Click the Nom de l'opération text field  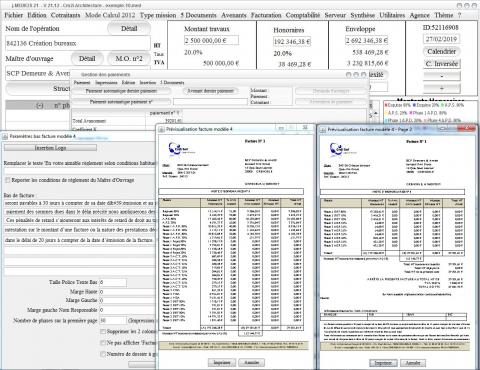[77, 43]
